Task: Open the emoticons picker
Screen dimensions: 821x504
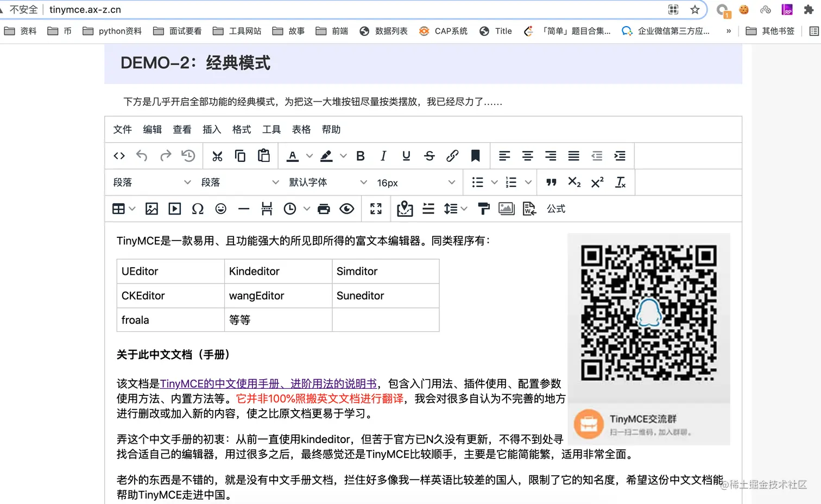Action: [x=221, y=209]
